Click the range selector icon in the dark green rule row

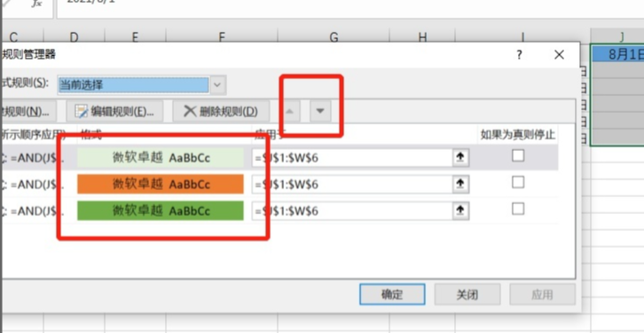pyautogui.click(x=460, y=211)
